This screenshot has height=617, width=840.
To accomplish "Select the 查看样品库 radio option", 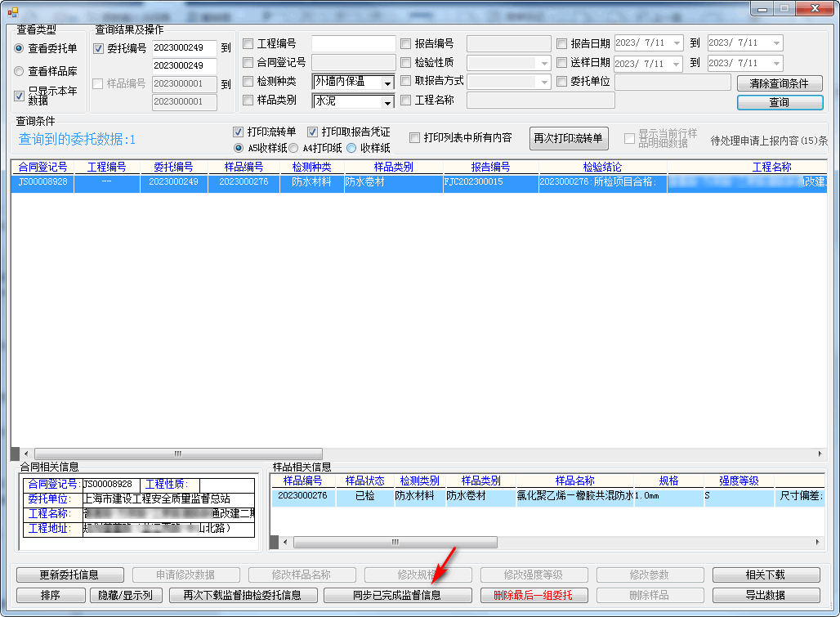I will (20, 71).
